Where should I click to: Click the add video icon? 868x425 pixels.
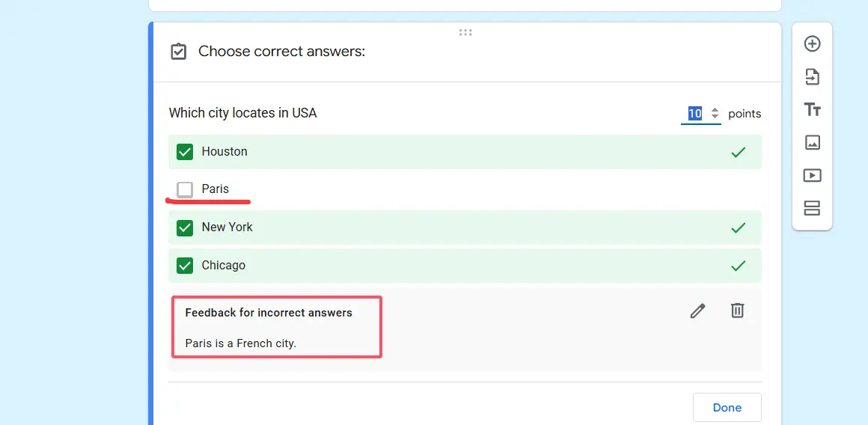[812, 176]
